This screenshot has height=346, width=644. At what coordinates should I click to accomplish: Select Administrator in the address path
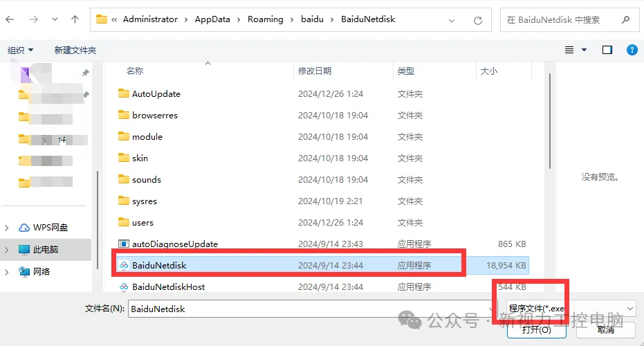pyautogui.click(x=150, y=19)
